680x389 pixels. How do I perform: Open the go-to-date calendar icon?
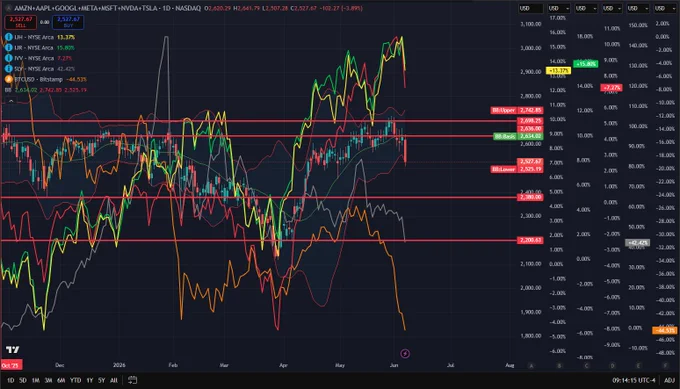pos(132,380)
